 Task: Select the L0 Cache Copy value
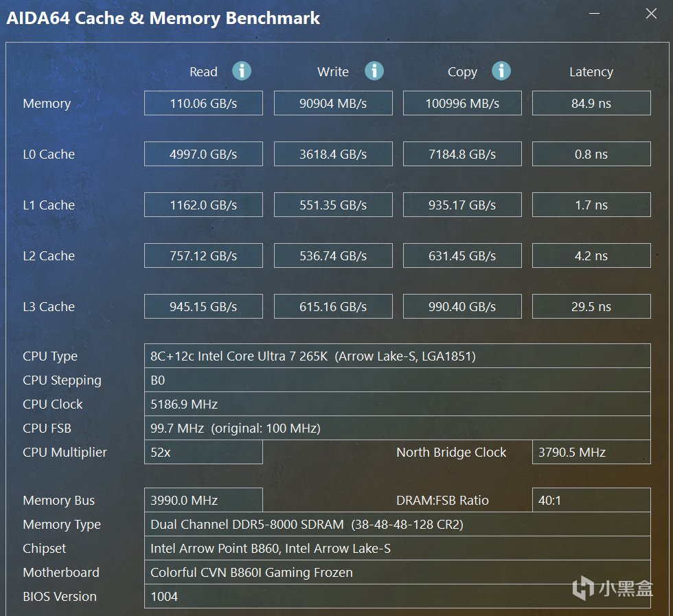(x=462, y=155)
